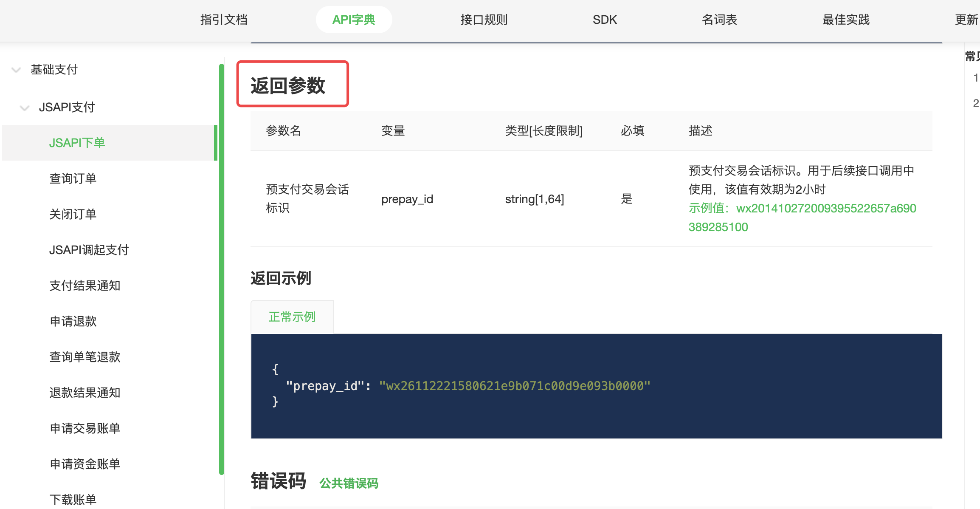Switch to the 指引文档 tab
The width and height of the screenshot is (980, 509).
click(224, 20)
